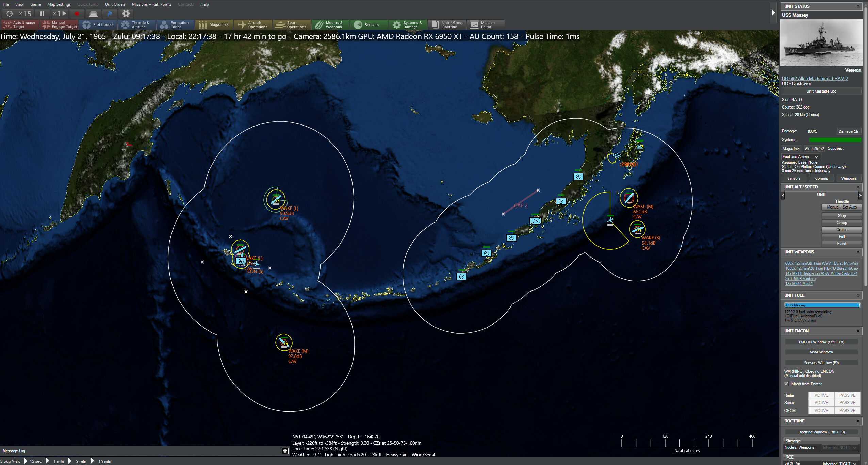Open the Fuel and Ammo supplies dropdown

(800, 156)
